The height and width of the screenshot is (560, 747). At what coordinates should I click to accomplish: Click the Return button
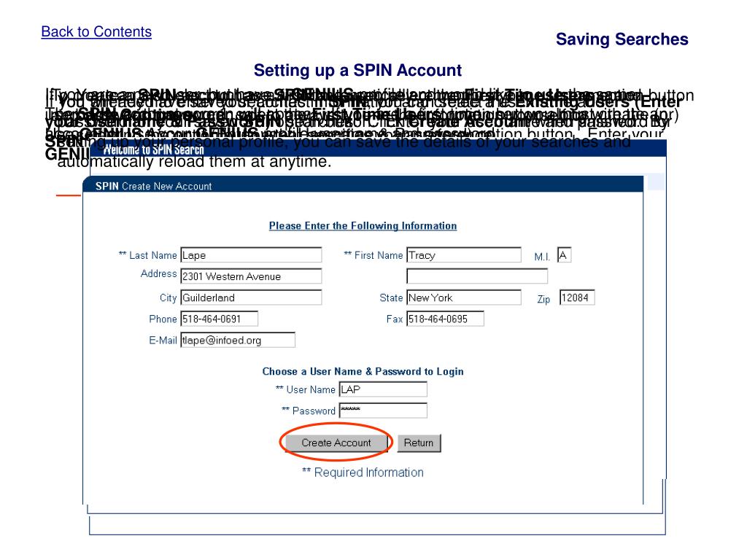[419, 443]
